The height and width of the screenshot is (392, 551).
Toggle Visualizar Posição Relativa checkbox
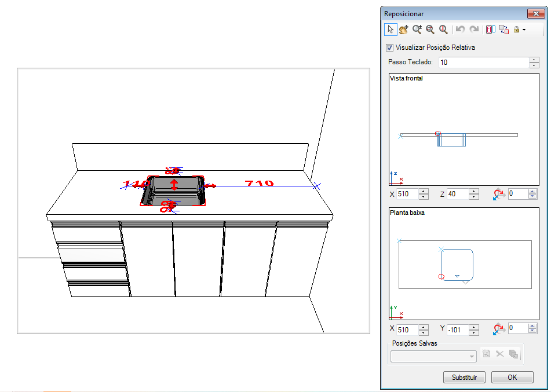click(389, 47)
